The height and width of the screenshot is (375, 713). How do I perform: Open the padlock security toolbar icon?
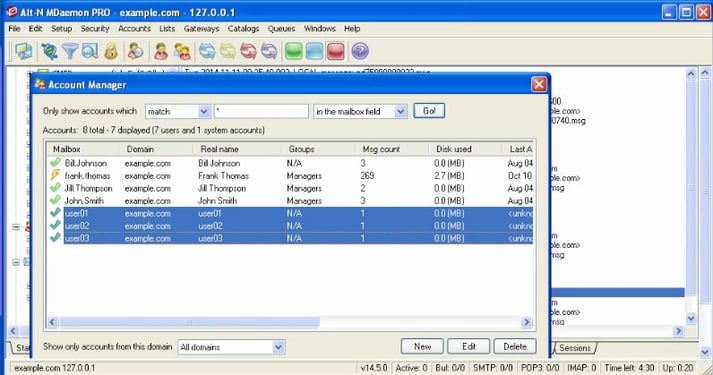tap(111, 51)
